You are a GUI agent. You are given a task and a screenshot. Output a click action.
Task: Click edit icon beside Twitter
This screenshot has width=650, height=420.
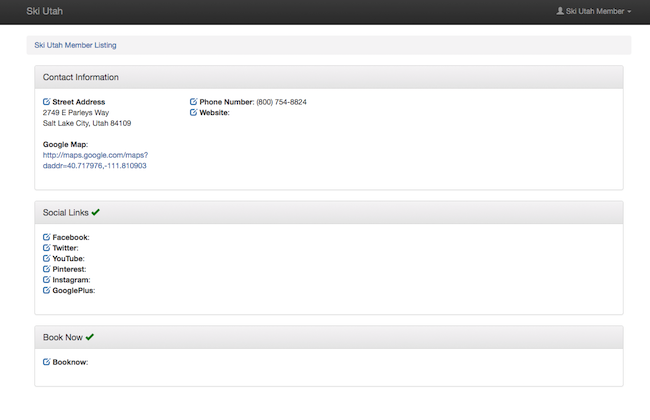(x=46, y=248)
